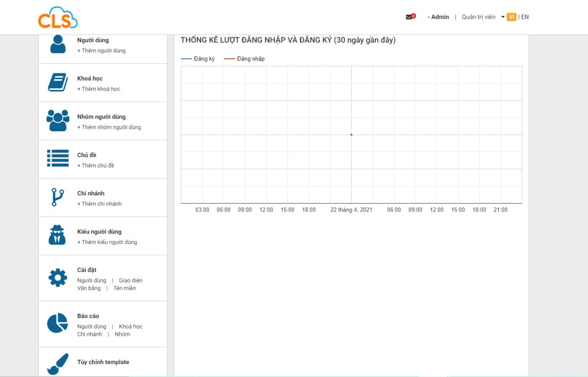
Task: Click + Thêm kiểu người dùng link
Action: coord(107,242)
